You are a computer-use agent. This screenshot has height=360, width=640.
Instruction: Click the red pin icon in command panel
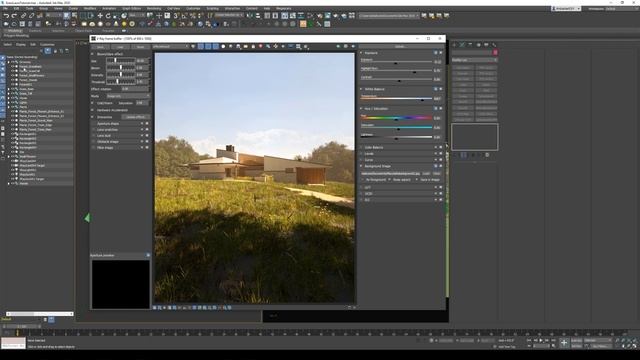tap(495, 53)
